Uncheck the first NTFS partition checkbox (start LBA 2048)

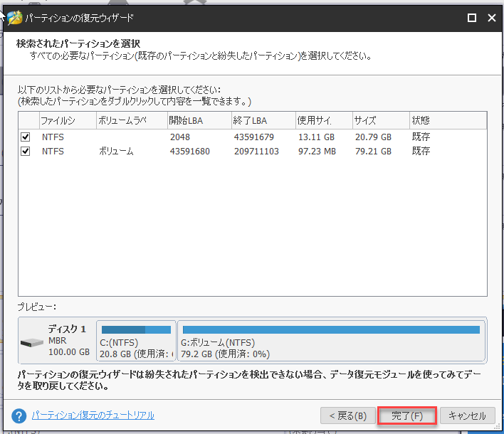(26, 137)
